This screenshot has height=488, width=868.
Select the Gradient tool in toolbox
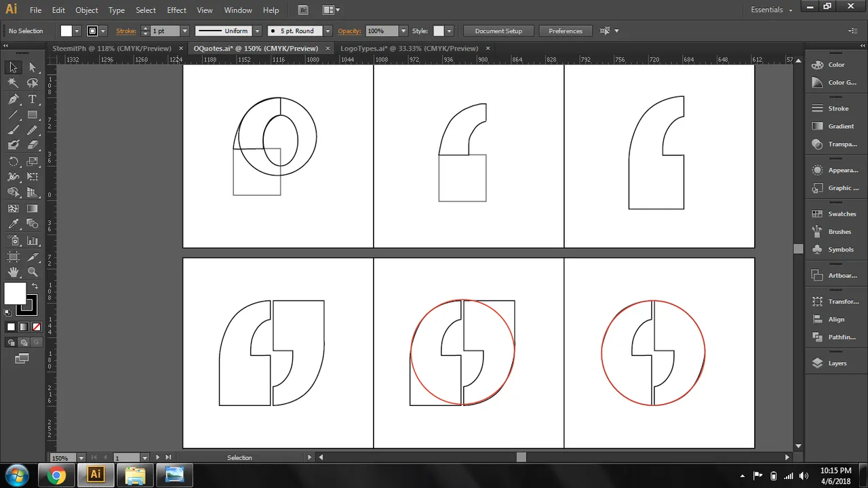coord(32,209)
